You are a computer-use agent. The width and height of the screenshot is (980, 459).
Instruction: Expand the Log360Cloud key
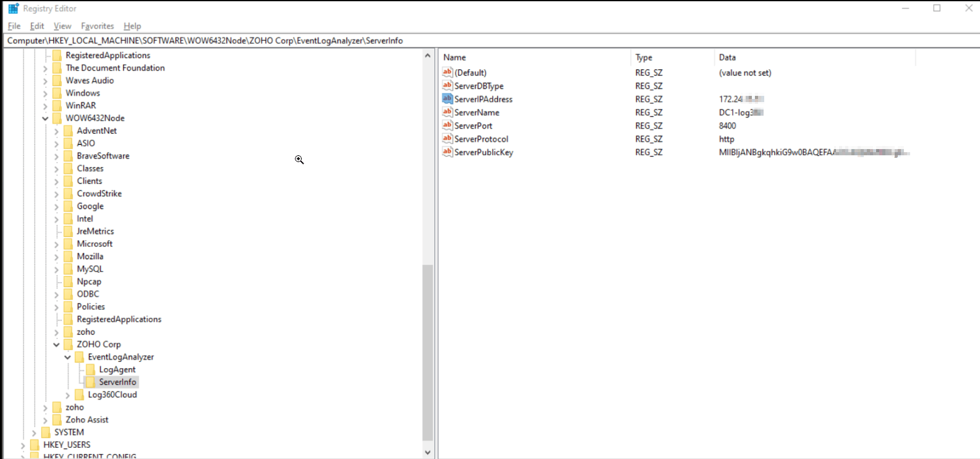pyautogui.click(x=67, y=395)
